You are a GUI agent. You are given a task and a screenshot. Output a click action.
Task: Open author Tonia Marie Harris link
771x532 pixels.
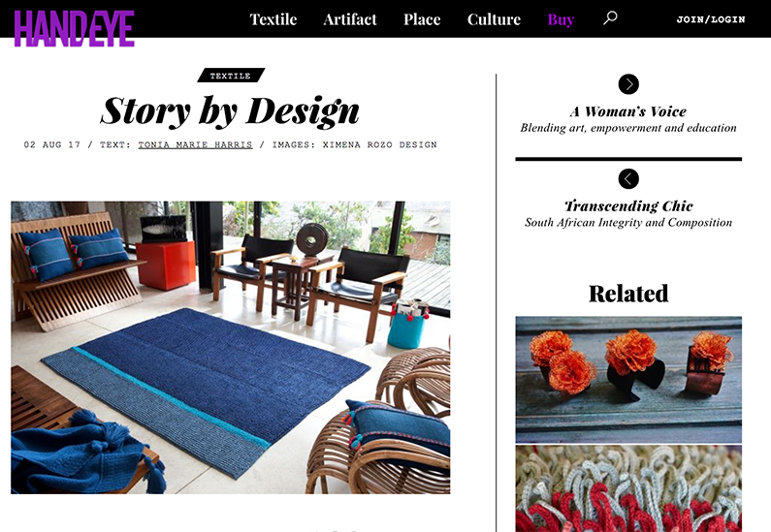point(195,145)
